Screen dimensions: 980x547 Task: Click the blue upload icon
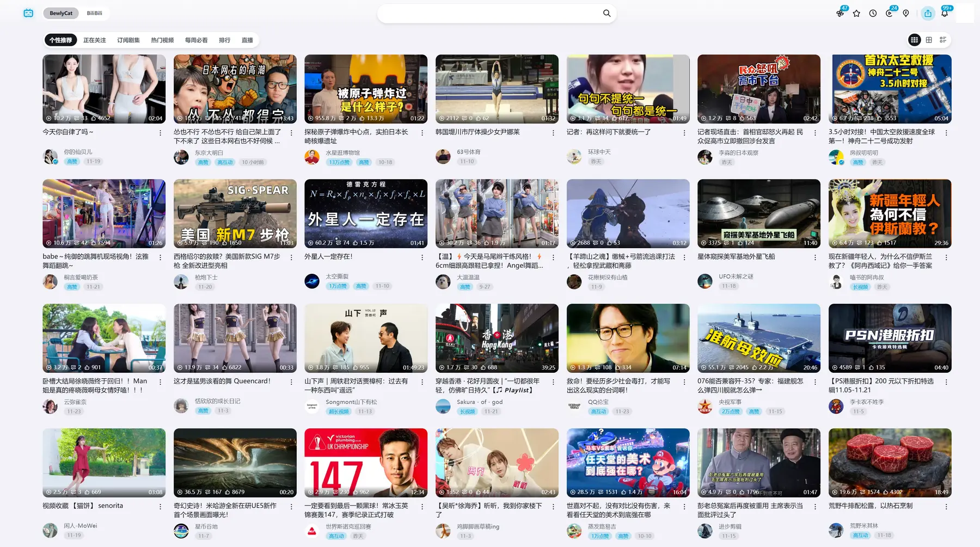point(928,13)
